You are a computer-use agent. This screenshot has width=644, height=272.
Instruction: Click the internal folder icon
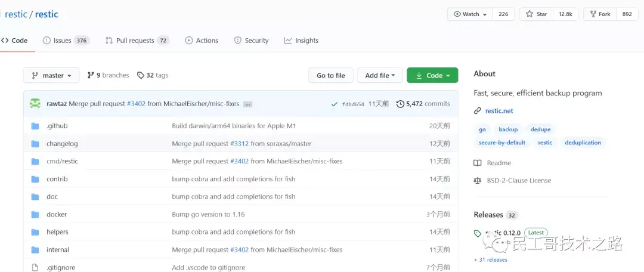tap(35, 250)
